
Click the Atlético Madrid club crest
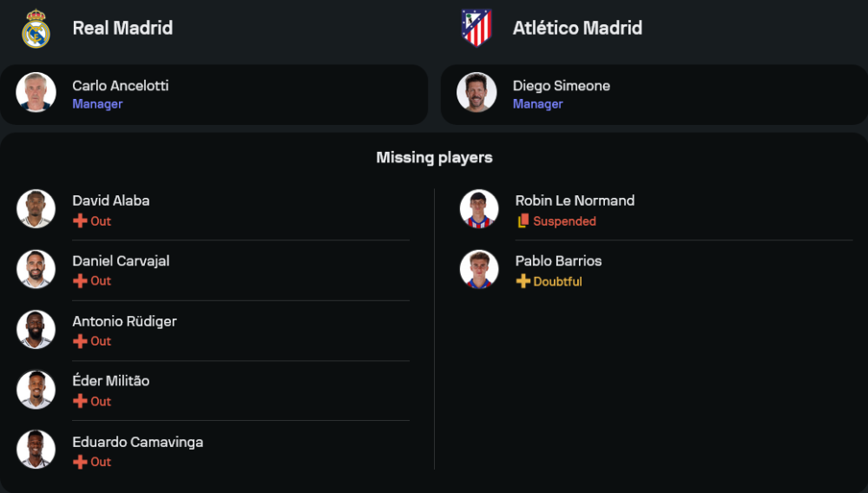476,29
